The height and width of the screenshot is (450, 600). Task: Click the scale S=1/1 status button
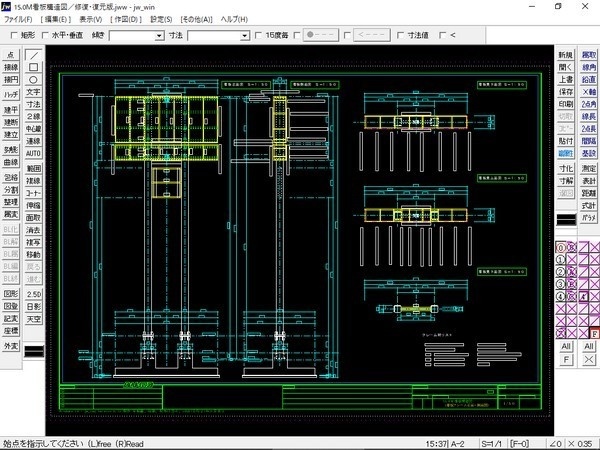coord(492,444)
